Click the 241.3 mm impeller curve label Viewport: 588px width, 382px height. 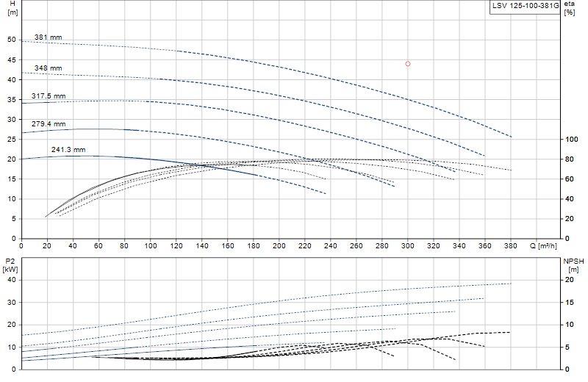[68, 150]
